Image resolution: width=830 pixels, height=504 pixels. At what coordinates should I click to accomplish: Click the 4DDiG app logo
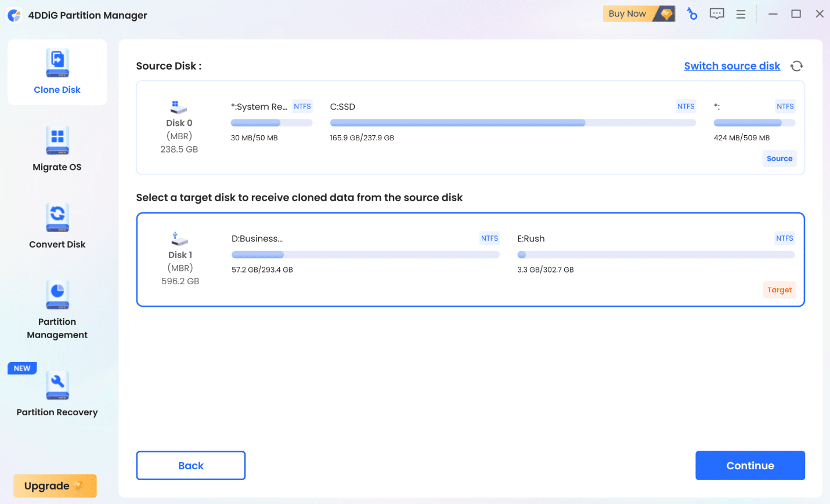(x=15, y=15)
